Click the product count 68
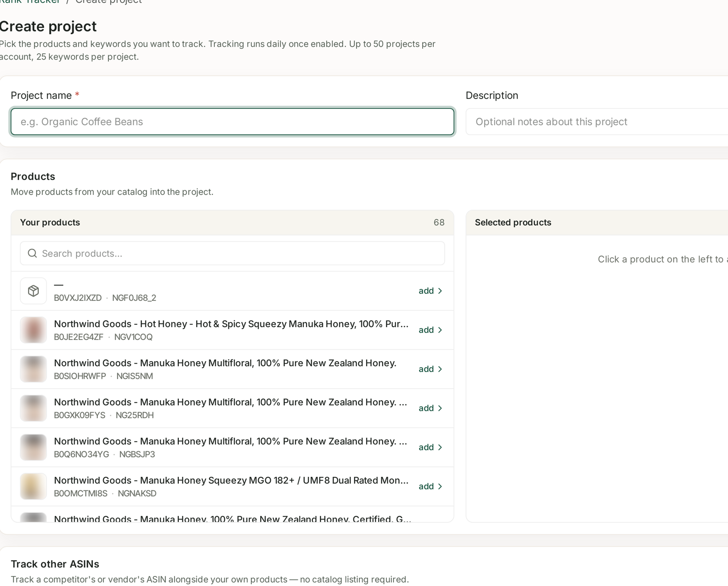The width and height of the screenshot is (728, 586). point(439,222)
